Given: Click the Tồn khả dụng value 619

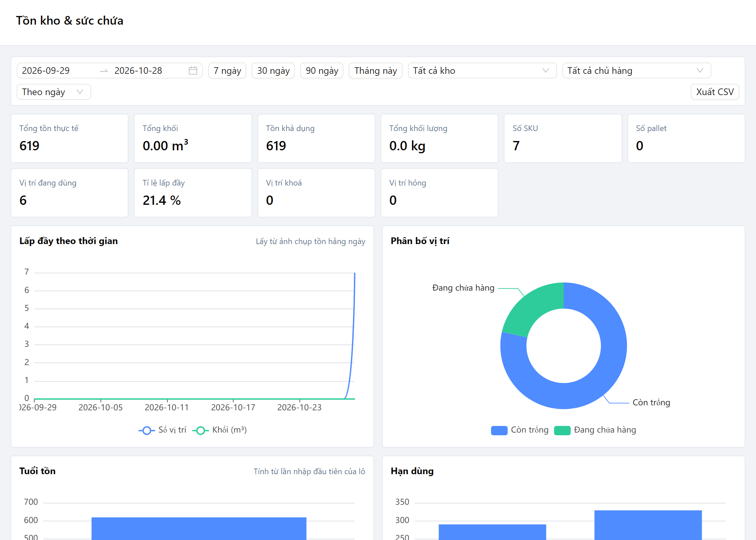Looking at the screenshot, I should point(276,146).
